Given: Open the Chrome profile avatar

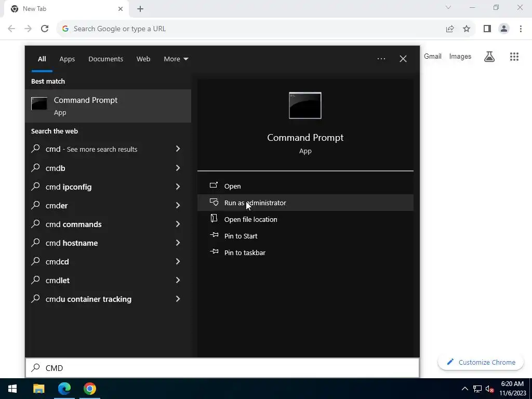Looking at the screenshot, I should pyautogui.click(x=504, y=29).
